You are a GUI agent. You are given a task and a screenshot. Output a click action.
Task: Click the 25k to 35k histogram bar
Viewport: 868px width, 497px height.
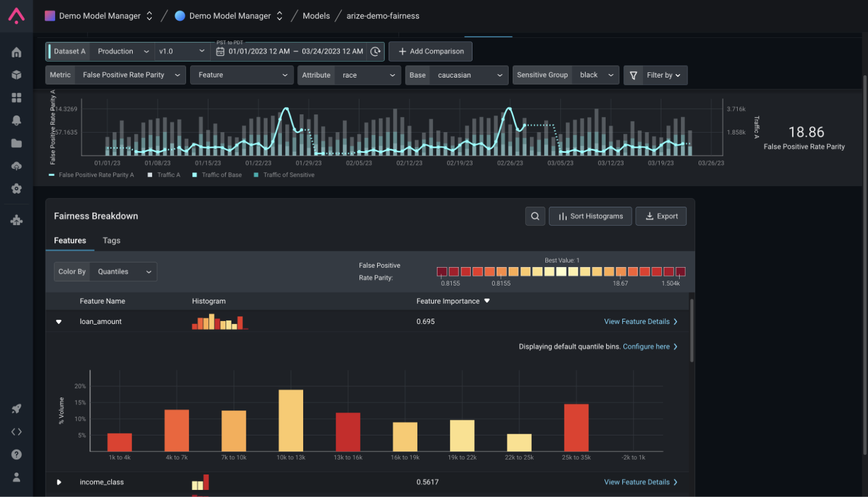coord(576,428)
